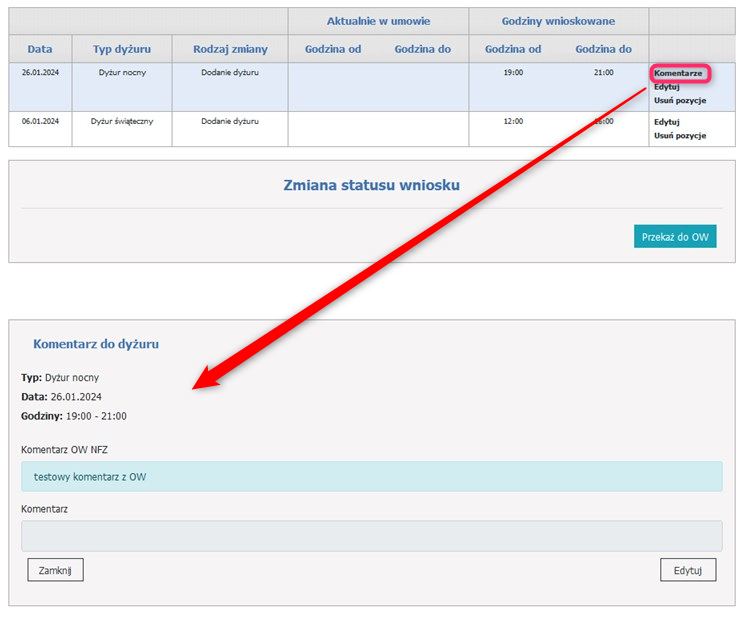This screenshot has width=745, height=617.
Task: Click Edytuj link in the 26.01.2024 row
Action: click(667, 87)
